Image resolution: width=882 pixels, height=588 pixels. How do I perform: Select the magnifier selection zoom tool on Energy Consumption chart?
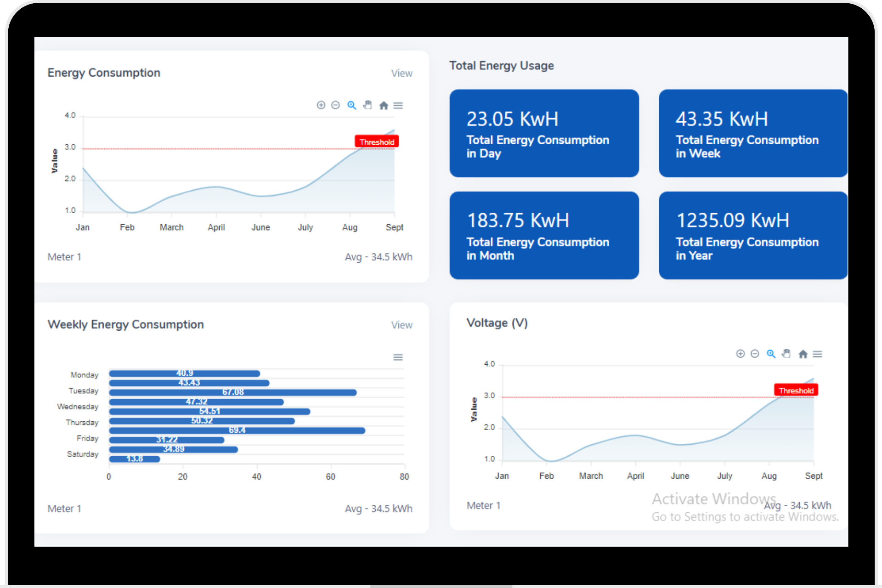(x=352, y=105)
